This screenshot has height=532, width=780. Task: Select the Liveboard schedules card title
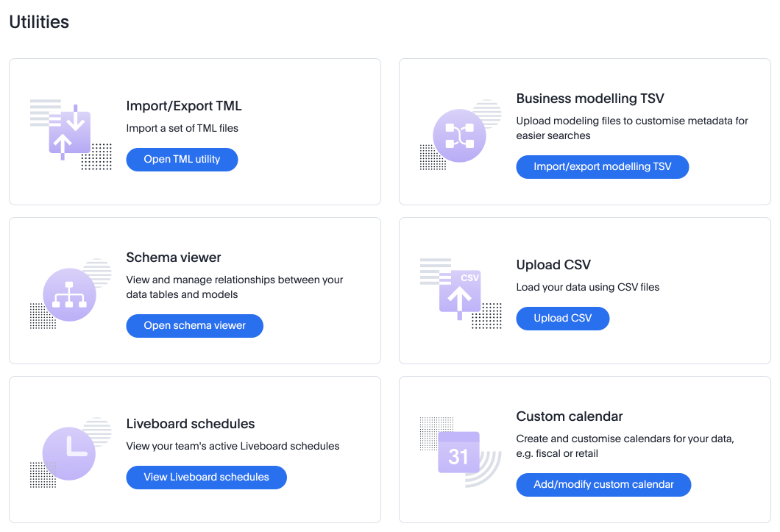[x=191, y=424]
